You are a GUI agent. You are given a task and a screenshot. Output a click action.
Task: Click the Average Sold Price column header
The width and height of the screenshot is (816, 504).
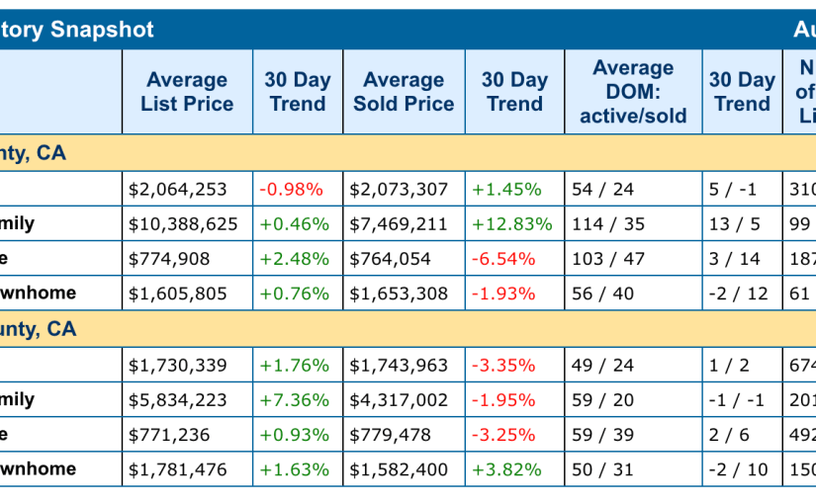404,92
